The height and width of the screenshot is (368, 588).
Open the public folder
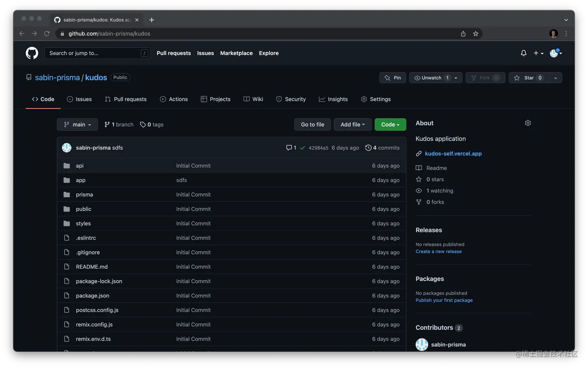point(84,209)
